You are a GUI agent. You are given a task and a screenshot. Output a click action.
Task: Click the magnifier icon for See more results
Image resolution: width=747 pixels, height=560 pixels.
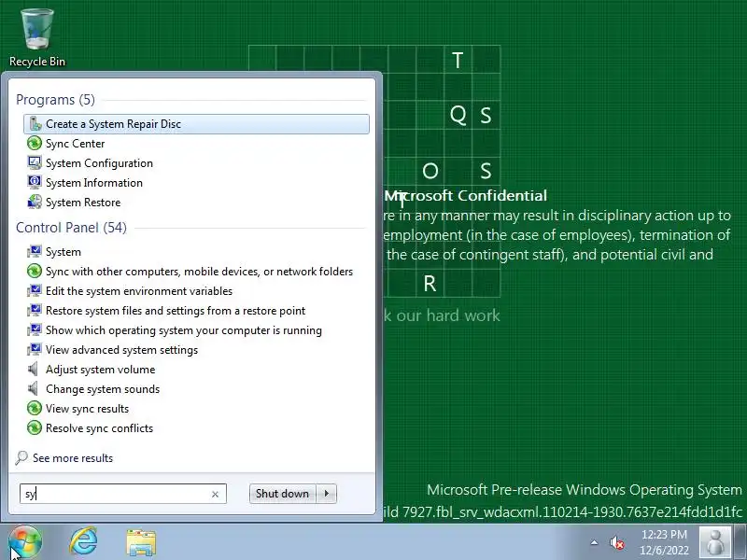21,457
